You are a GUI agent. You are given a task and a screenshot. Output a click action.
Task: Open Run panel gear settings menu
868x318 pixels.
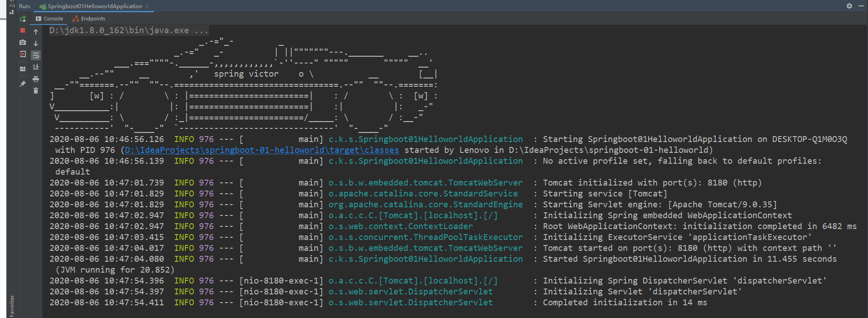click(x=849, y=6)
